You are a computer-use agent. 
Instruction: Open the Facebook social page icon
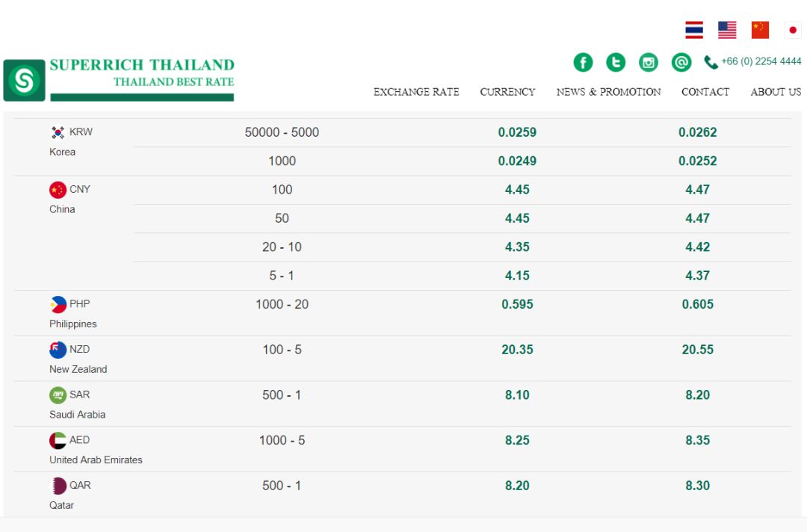click(583, 62)
